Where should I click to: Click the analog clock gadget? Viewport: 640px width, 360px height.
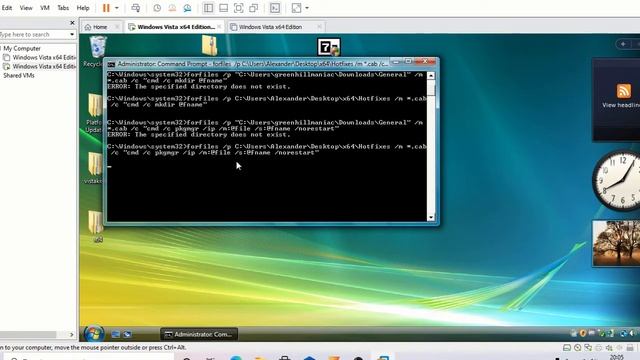click(x=618, y=180)
